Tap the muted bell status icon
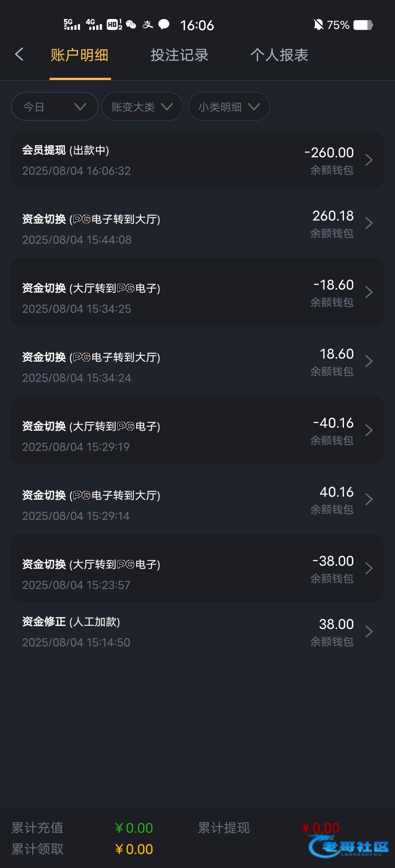Screen dimensions: 395x868 click(x=319, y=25)
